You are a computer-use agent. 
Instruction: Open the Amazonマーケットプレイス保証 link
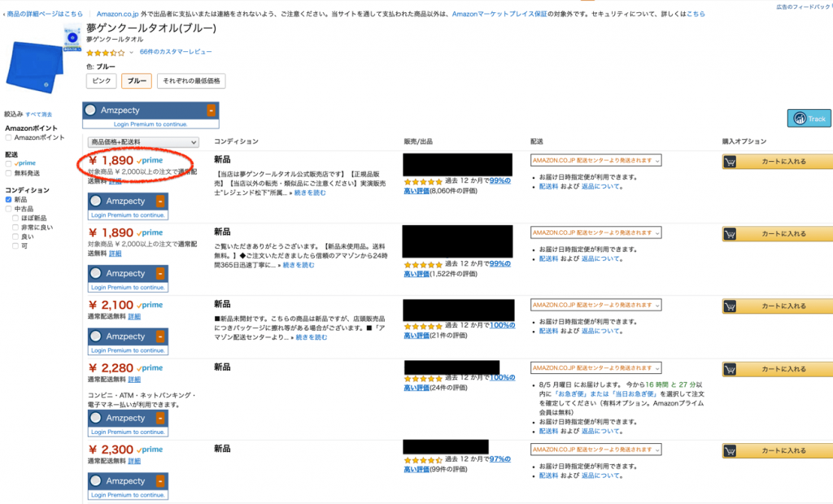(499, 14)
